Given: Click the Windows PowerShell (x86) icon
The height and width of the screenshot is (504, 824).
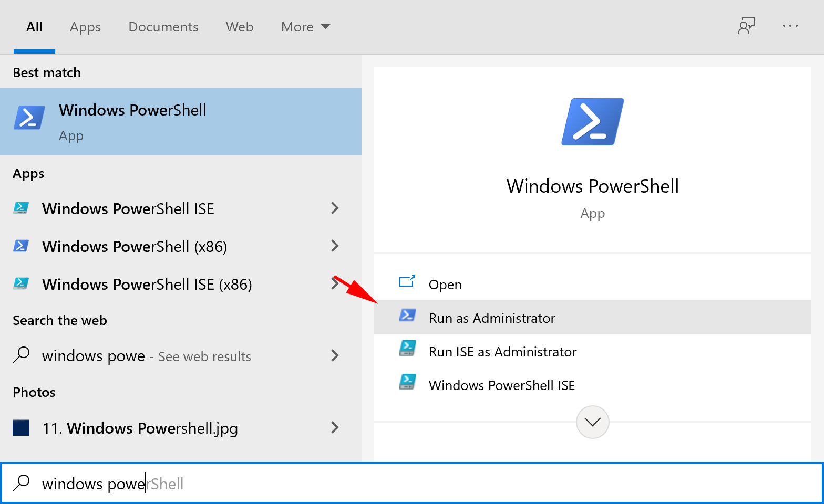Looking at the screenshot, I should 21,246.
